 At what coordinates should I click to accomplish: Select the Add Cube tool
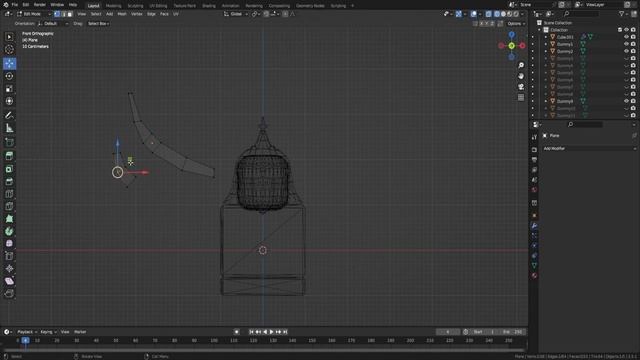pyautogui.click(x=9, y=142)
